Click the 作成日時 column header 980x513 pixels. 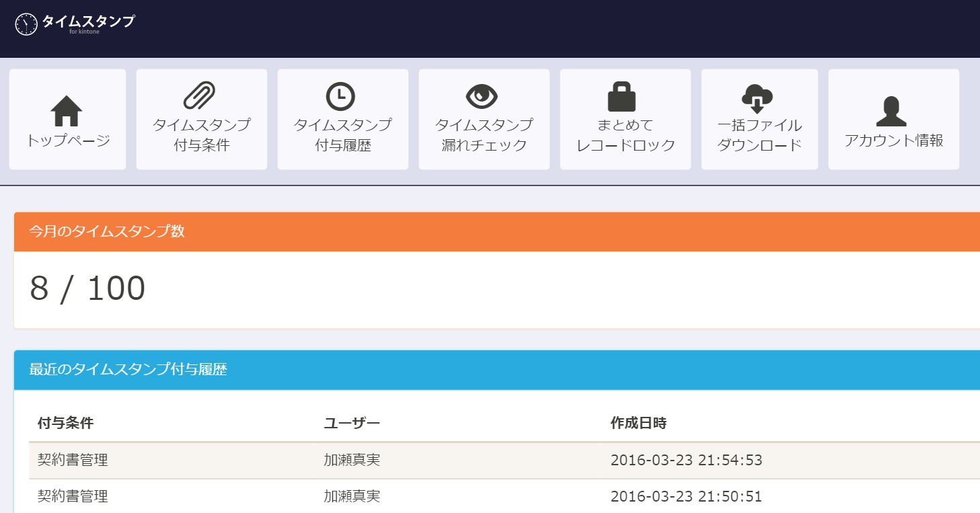coord(638,423)
